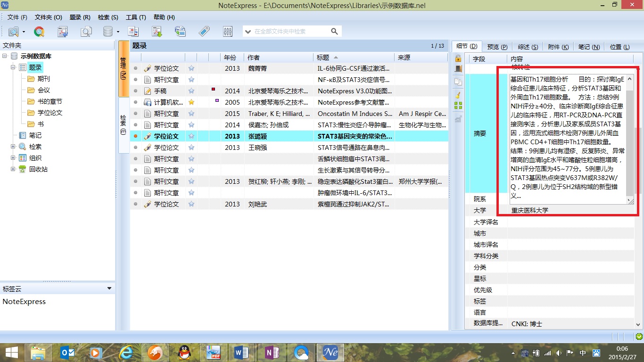Click purple flag marker on 2005 row

pyautogui.click(x=217, y=100)
